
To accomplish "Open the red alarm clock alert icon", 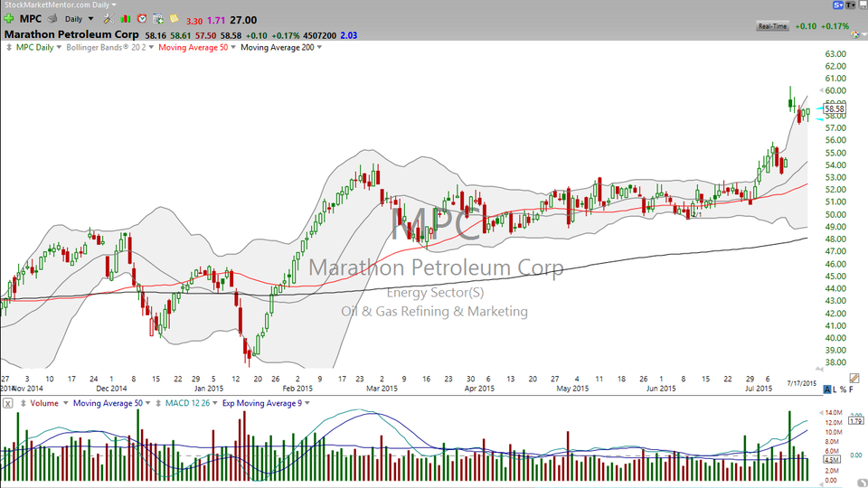I will point(142,19).
